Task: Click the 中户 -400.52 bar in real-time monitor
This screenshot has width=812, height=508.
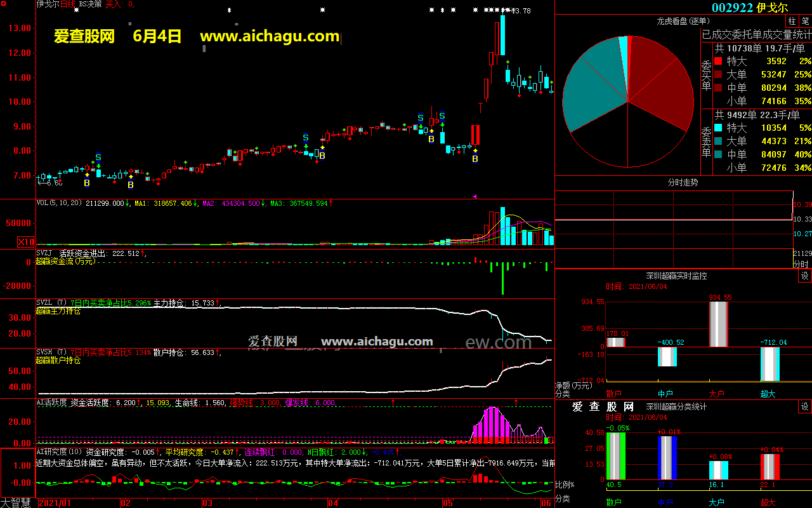Action: point(667,357)
